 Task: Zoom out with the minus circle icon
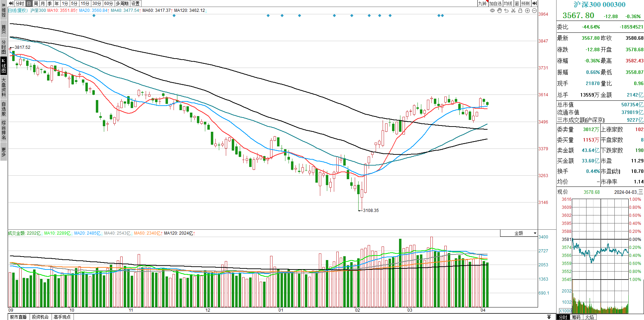point(534,10)
